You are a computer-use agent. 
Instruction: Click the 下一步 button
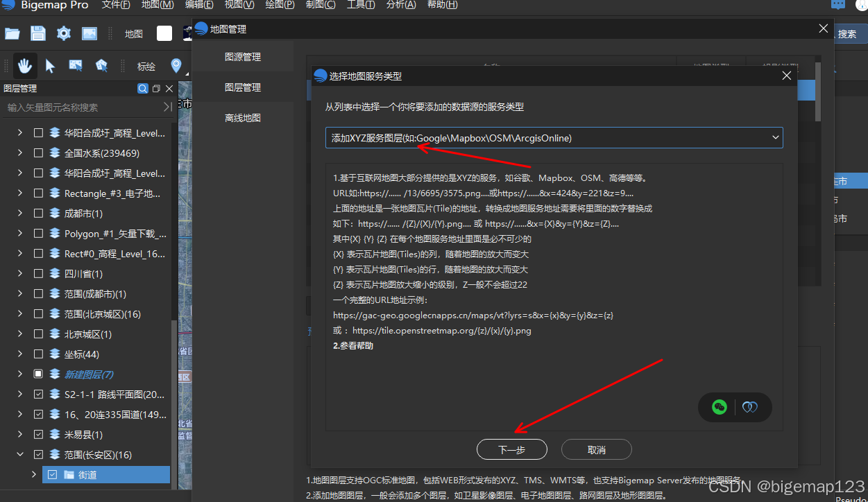coord(512,450)
